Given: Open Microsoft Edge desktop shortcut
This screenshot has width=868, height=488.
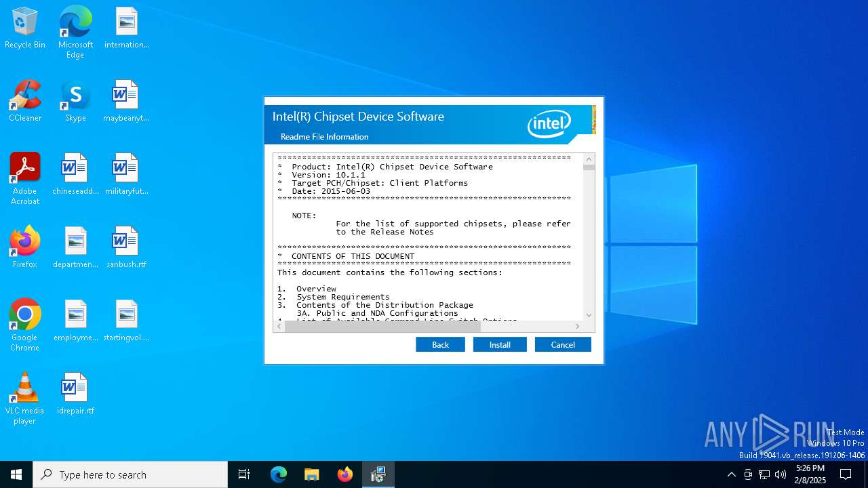Looking at the screenshot, I should [75, 33].
